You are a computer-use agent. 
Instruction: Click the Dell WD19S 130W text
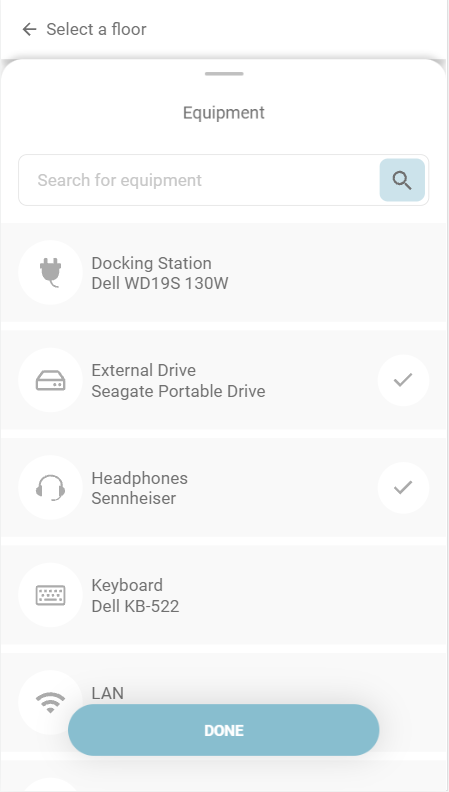(x=160, y=283)
